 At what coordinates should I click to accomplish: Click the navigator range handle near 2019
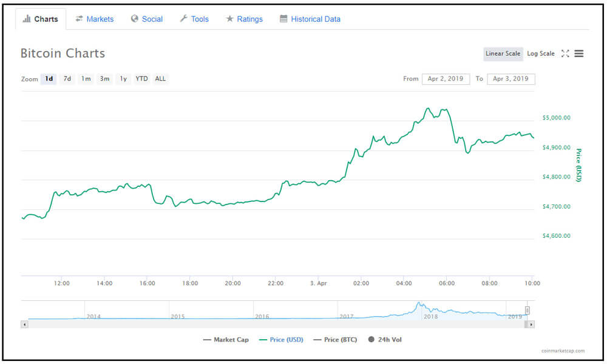click(x=527, y=311)
